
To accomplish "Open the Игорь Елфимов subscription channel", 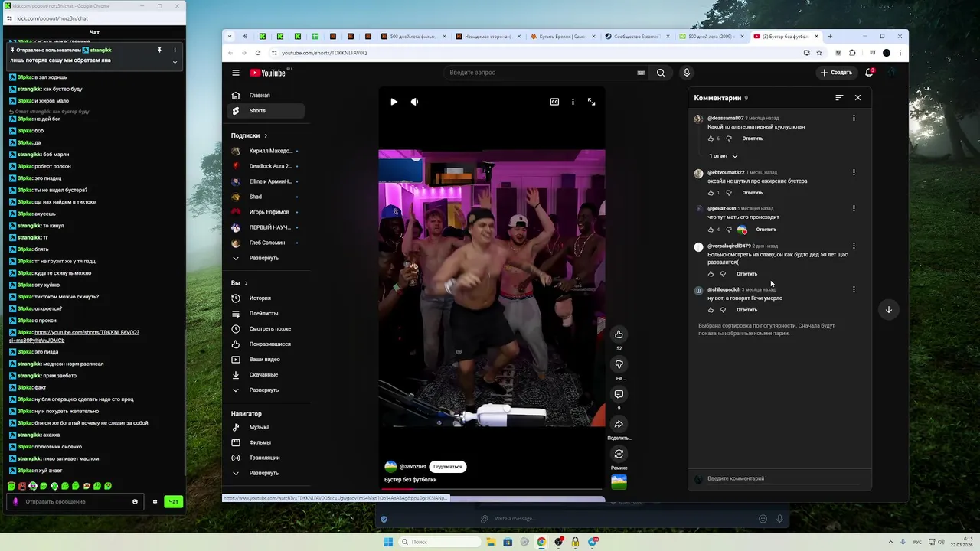I will [267, 212].
